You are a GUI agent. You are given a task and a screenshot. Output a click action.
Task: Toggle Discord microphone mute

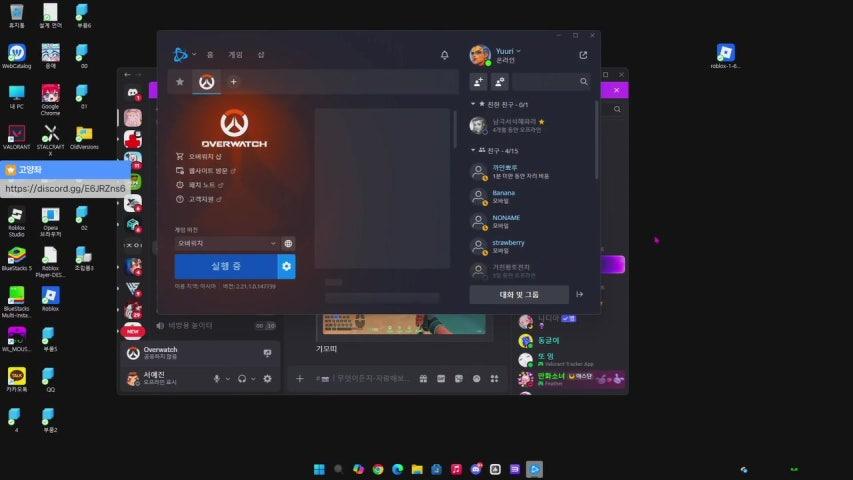pyautogui.click(x=217, y=379)
